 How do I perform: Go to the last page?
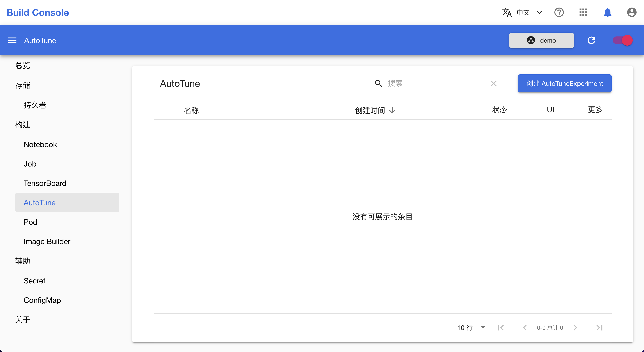pyautogui.click(x=599, y=328)
